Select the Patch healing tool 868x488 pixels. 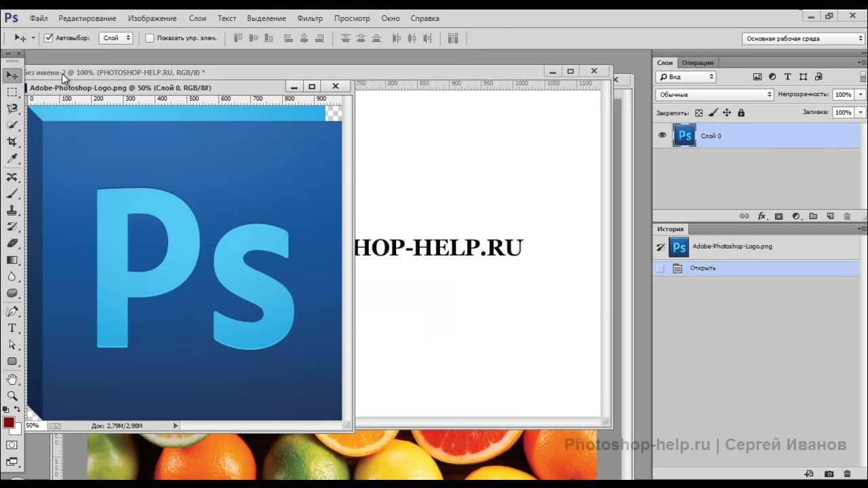pos(12,177)
